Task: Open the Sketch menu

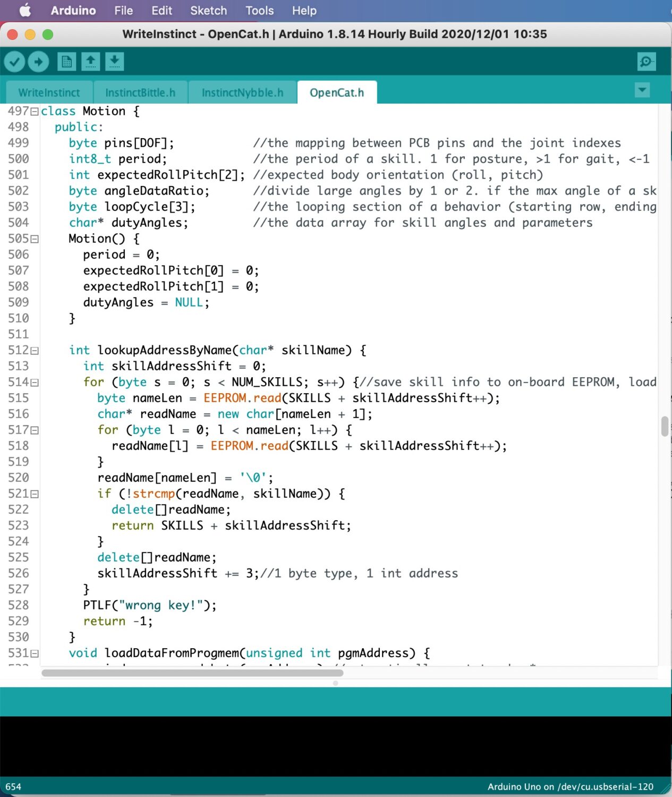Action: tap(208, 11)
